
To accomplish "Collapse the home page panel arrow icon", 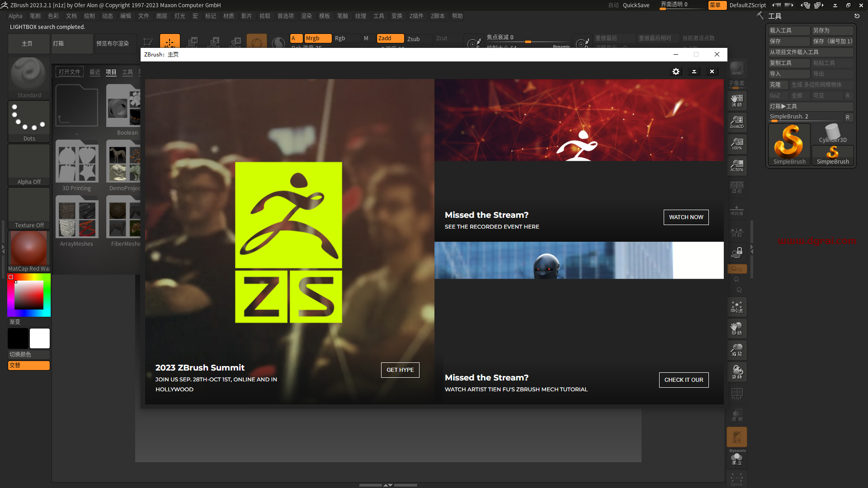I will (694, 71).
